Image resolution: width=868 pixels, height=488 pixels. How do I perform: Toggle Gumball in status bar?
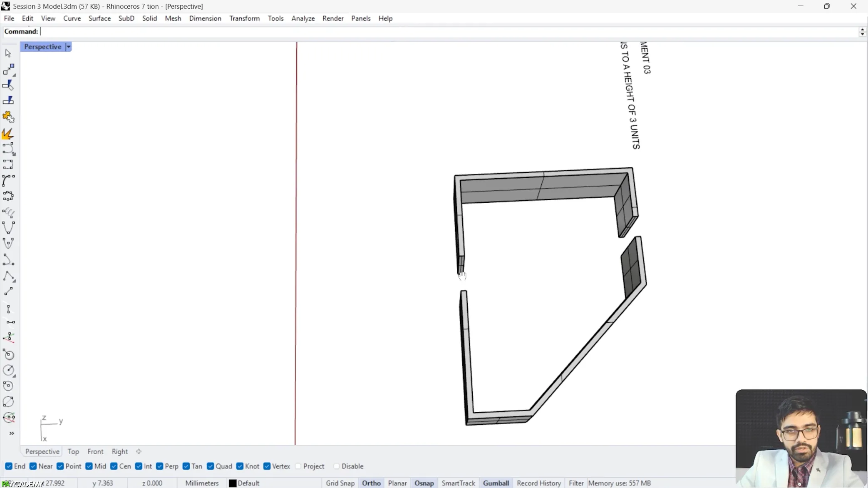pyautogui.click(x=496, y=483)
